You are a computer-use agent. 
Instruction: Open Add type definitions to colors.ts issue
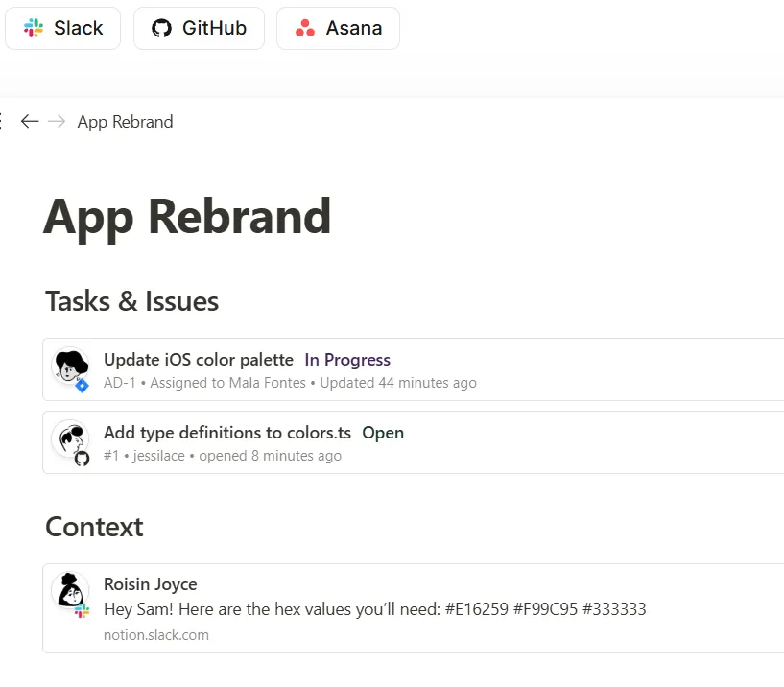[228, 433]
